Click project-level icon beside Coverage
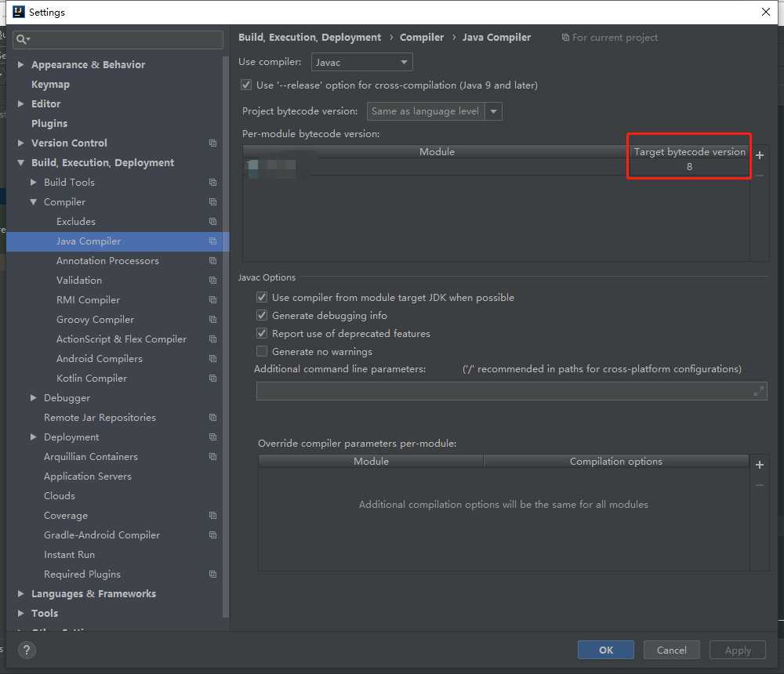This screenshot has width=784, height=674. (x=212, y=516)
